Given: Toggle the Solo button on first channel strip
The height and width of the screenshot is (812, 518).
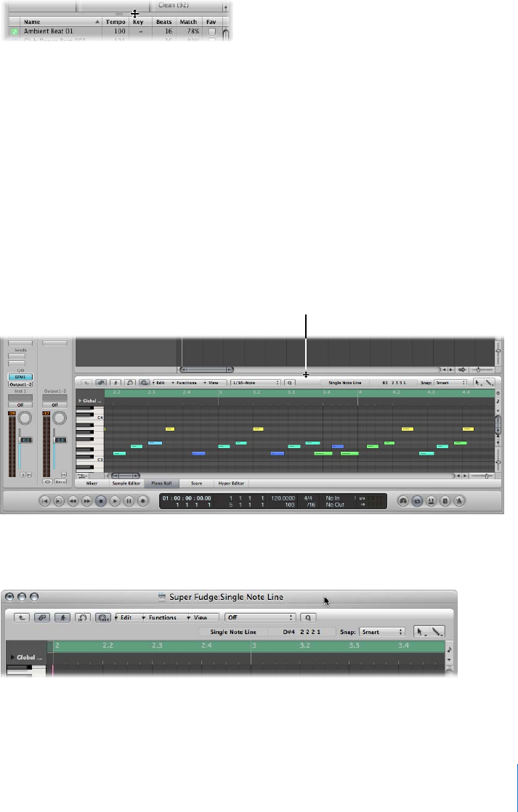Looking at the screenshot, I should (23, 474).
